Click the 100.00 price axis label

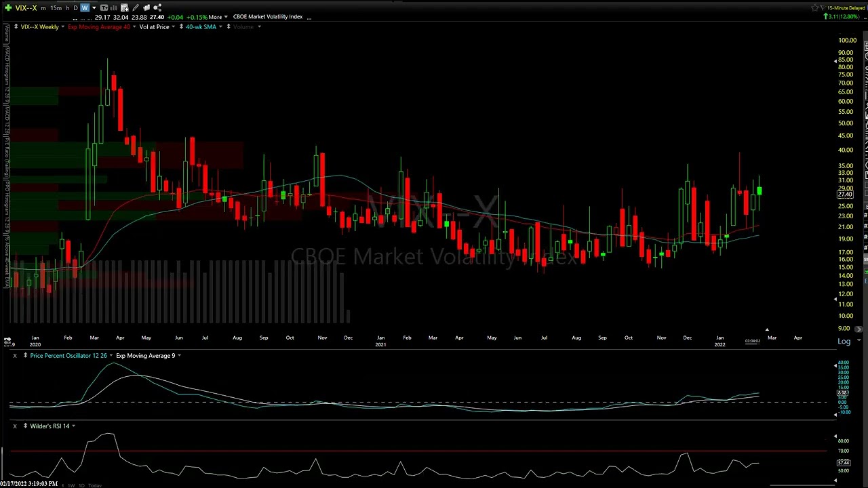847,41
